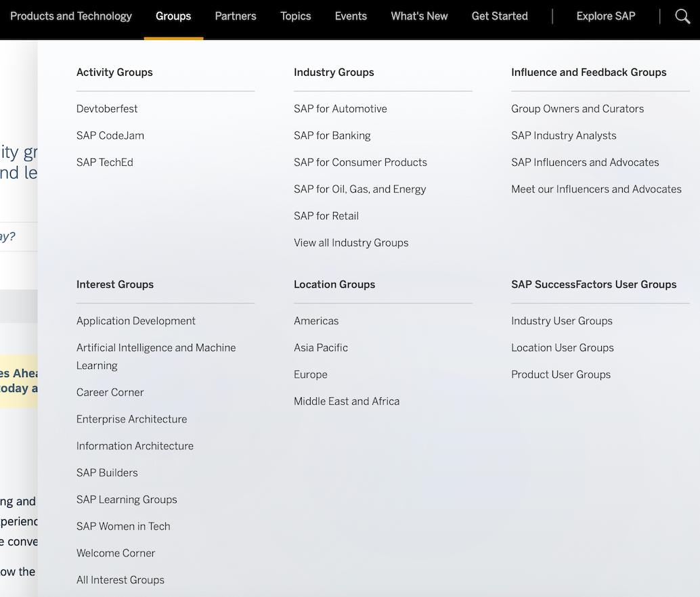Select the Asia Pacific location group
The height and width of the screenshot is (597, 700).
pos(320,348)
